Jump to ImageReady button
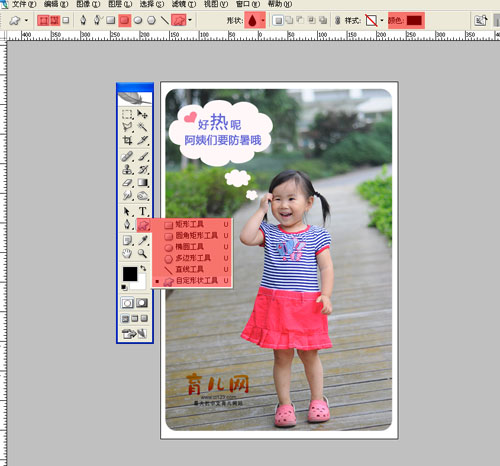500x466 pixels. [134, 333]
